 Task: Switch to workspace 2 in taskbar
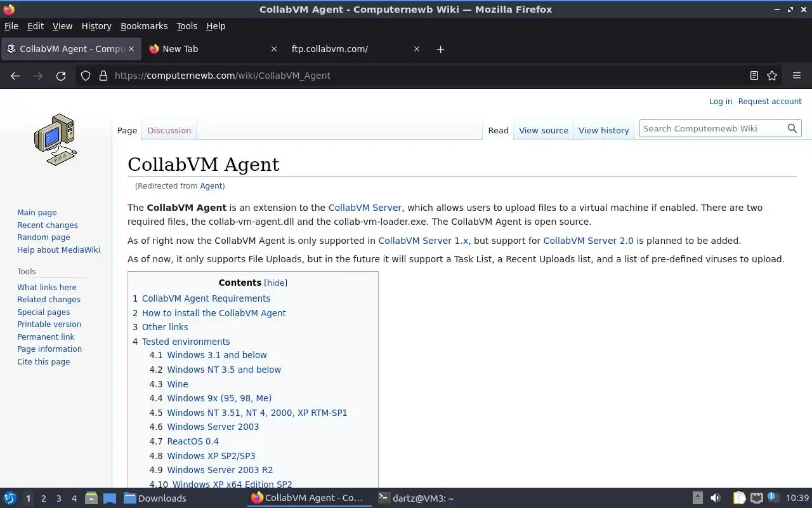tap(43, 498)
